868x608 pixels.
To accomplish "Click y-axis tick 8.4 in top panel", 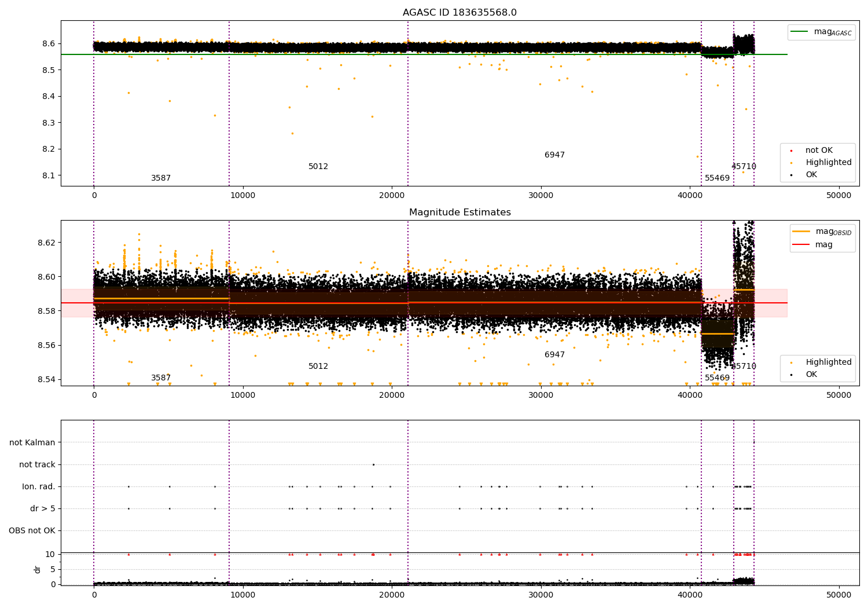I will click(49, 96).
